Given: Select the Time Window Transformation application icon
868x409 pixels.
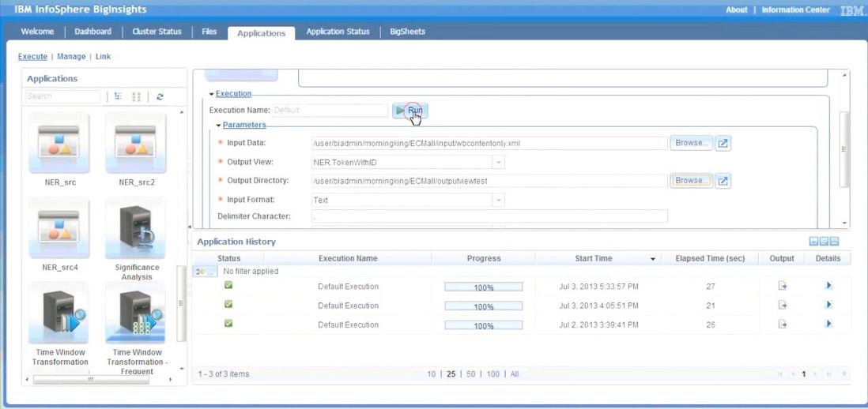Looking at the screenshot, I should click(58, 313).
